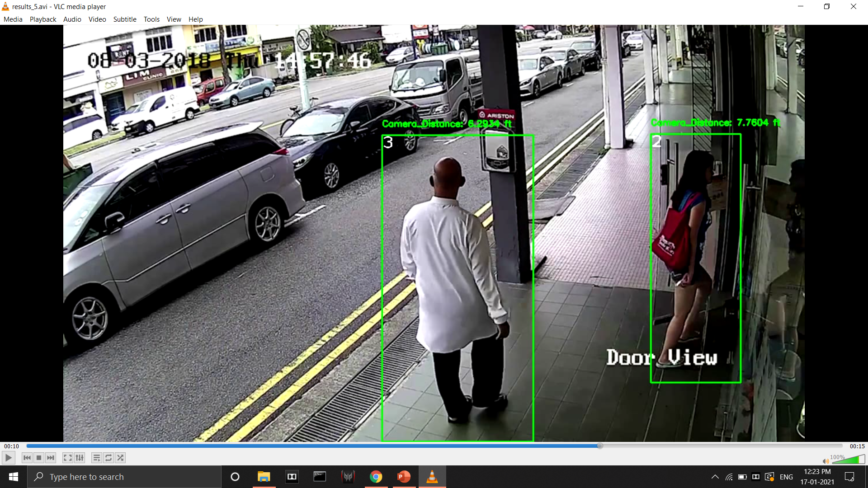868x488 pixels.
Task: Stop playback with the stop button
Action: [x=39, y=458]
